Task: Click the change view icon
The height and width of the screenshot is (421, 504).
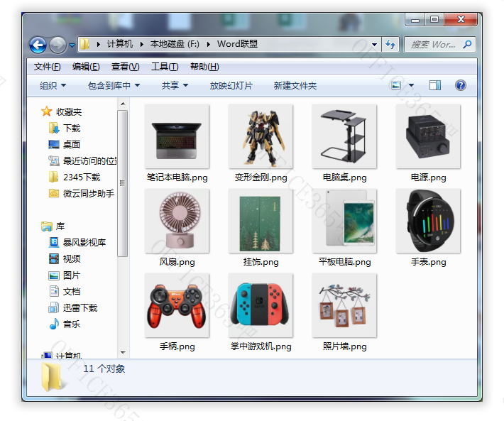Action: point(396,85)
